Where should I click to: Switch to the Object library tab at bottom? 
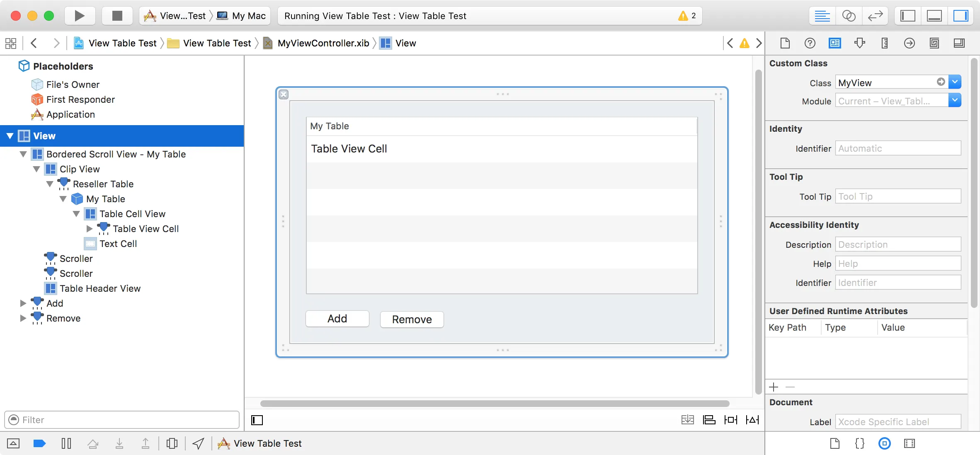[884, 443]
